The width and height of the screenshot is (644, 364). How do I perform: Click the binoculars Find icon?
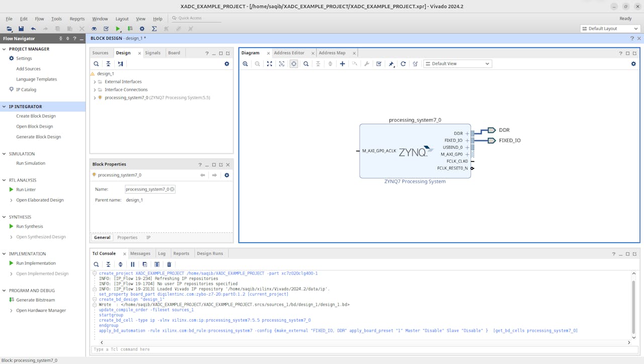pyautogui.click(x=94, y=29)
